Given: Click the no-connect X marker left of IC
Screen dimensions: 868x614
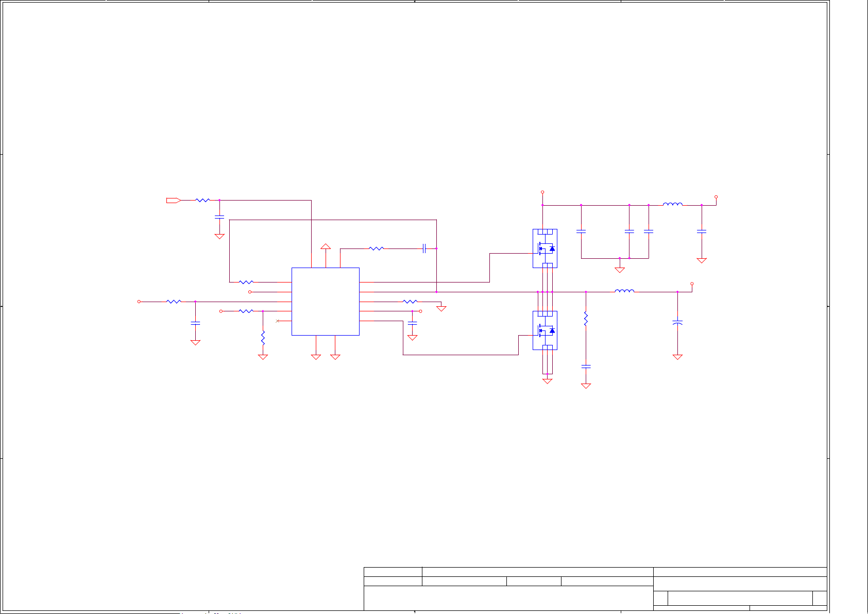Looking at the screenshot, I should coord(278,321).
